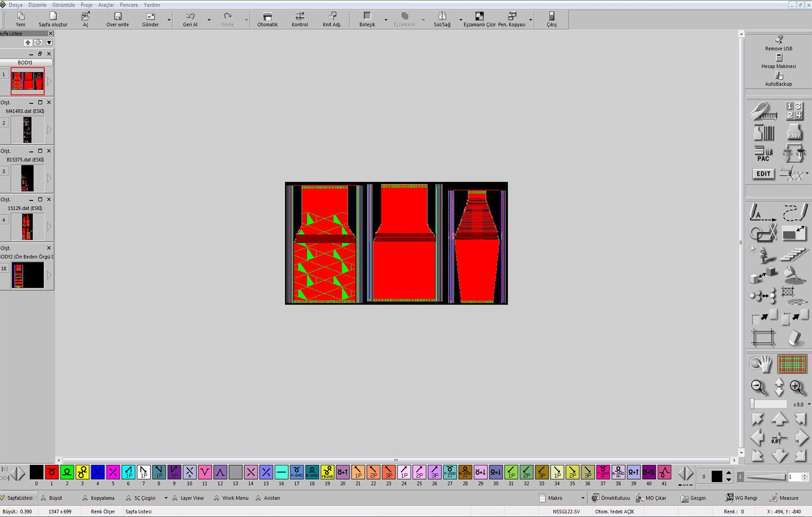Viewport: 812px width, 517px height.
Task: Toggle the grid display button
Action: pyautogui.click(x=792, y=364)
